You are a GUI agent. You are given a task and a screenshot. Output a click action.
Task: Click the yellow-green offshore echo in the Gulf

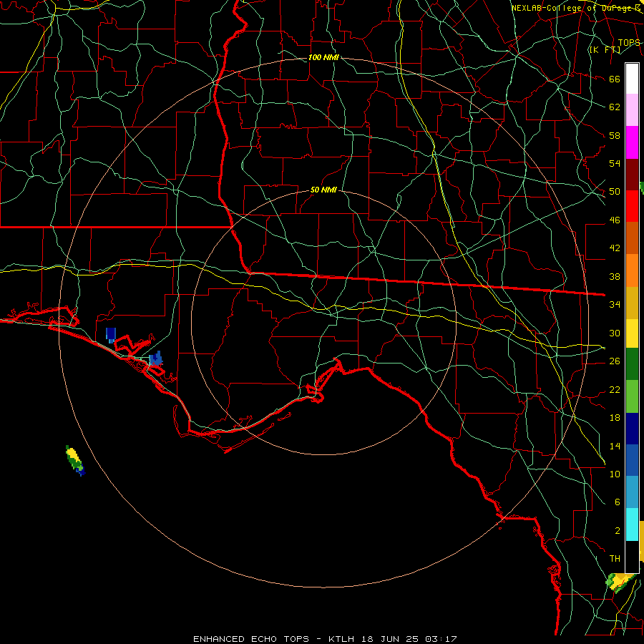point(75,460)
